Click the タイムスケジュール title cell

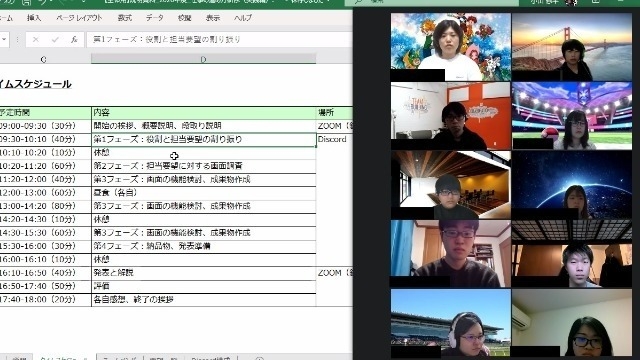[x=36, y=84]
